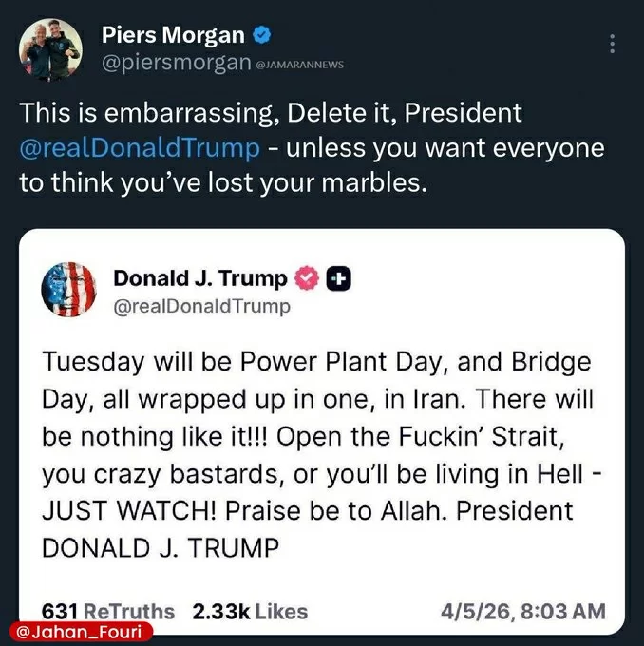Click the black plus badge icon

(339, 278)
